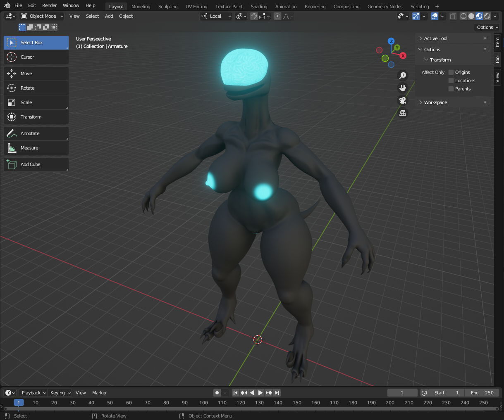
Task: Open the Render menu
Action: pos(49,5)
